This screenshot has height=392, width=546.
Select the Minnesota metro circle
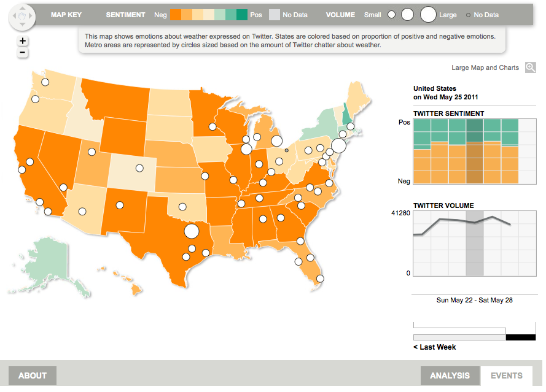click(x=213, y=127)
